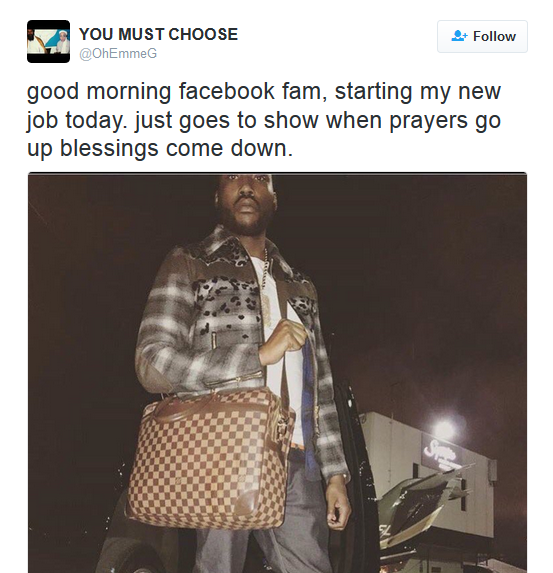The image size is (553, 573).
Task: Open the YOU MUST CHOOSE profile avatar
Action: pyautogui.click(x=48, y=41)
